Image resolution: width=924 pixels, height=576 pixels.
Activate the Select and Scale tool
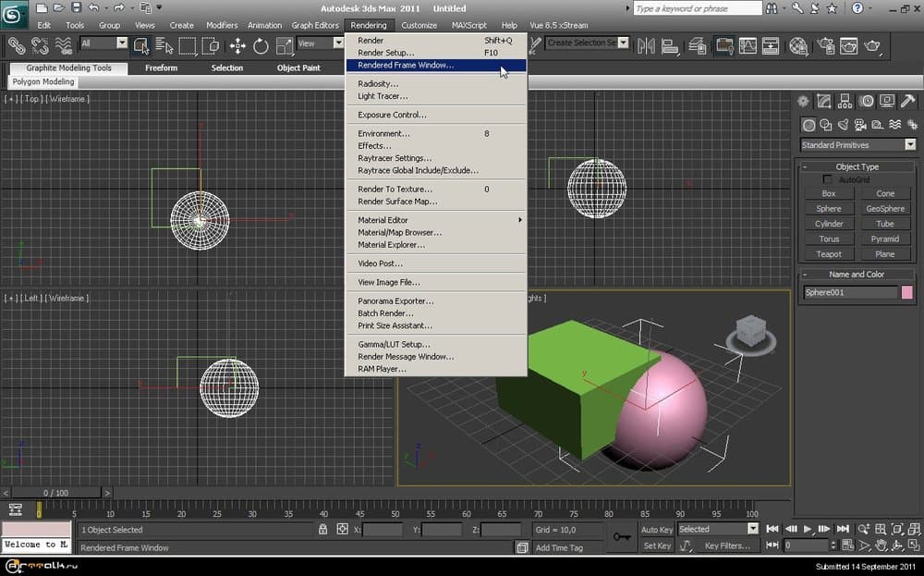click(x=284, y=45)
